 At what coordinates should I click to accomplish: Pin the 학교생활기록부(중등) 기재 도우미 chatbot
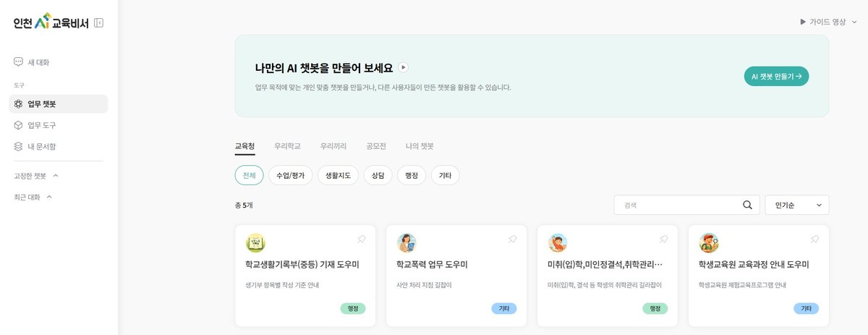[x=362, y=239]
